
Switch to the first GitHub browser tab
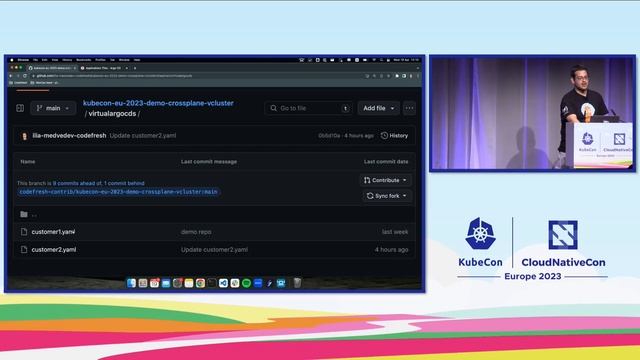51,68
